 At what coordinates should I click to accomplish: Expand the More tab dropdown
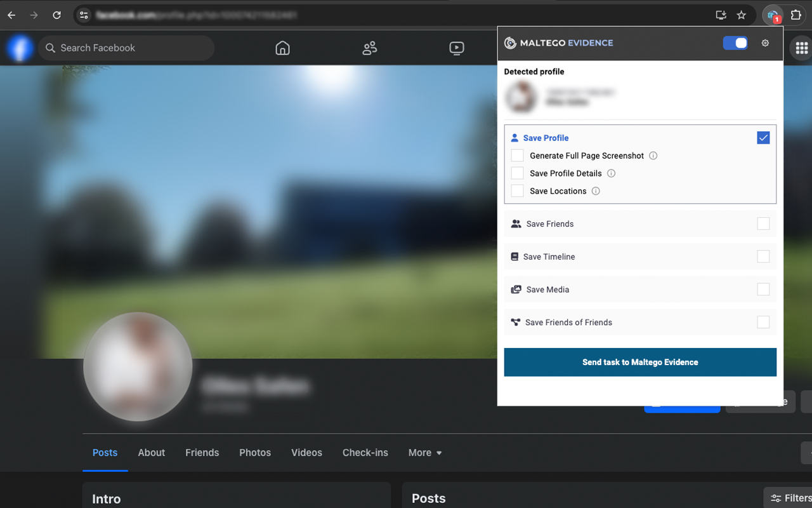click(x=424, y=452)
